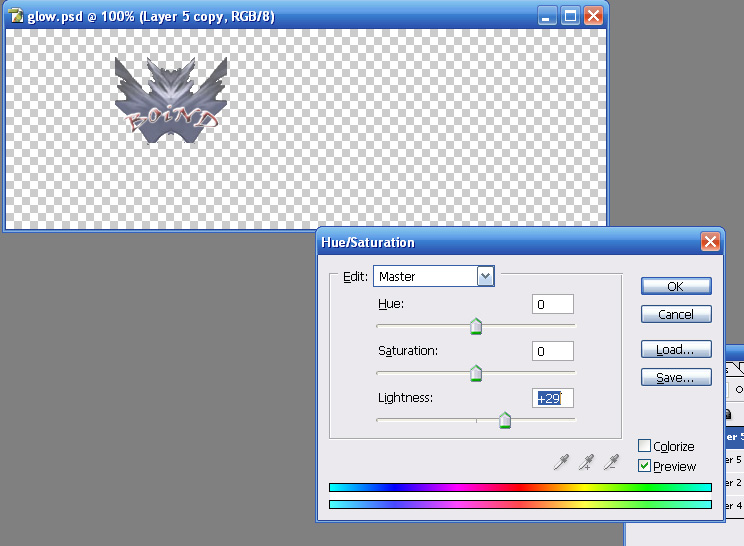Click the Saturation slider handle

click(x=476, y=373)
